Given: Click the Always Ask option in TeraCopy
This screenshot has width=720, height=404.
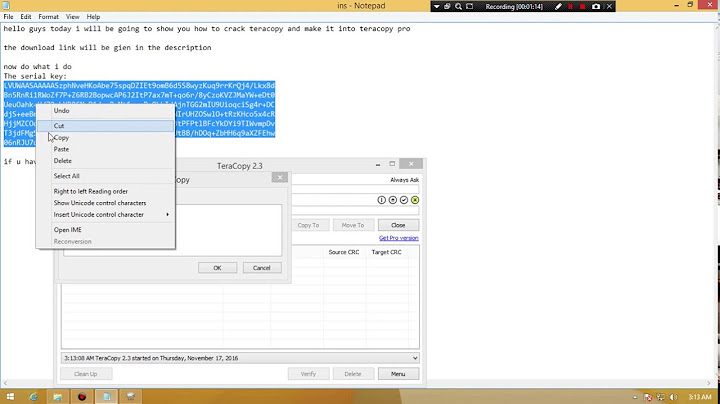Looking at the screenshot, I should 405,180.
